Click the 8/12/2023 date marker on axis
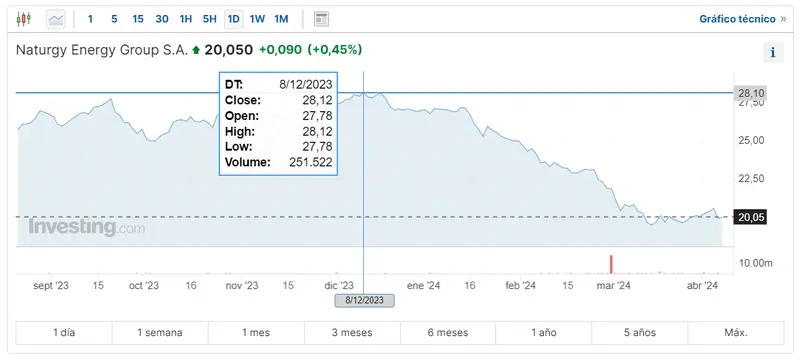This screenshot has height=362, width=800. [364, 300]
